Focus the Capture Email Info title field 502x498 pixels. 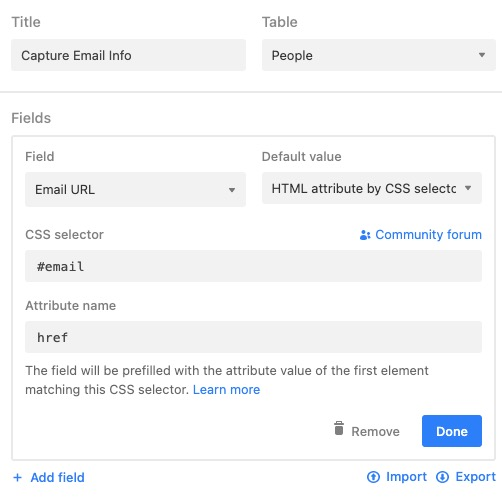(x=128, y=55)
